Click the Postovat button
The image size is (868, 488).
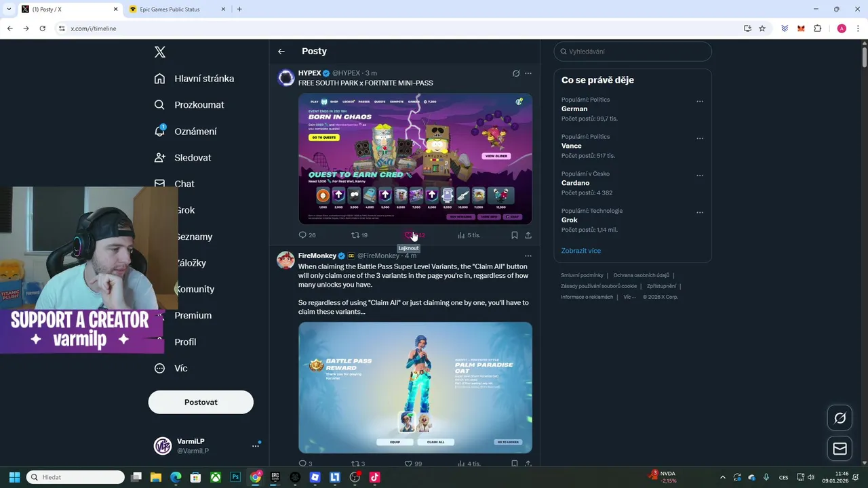click(201, 402)
